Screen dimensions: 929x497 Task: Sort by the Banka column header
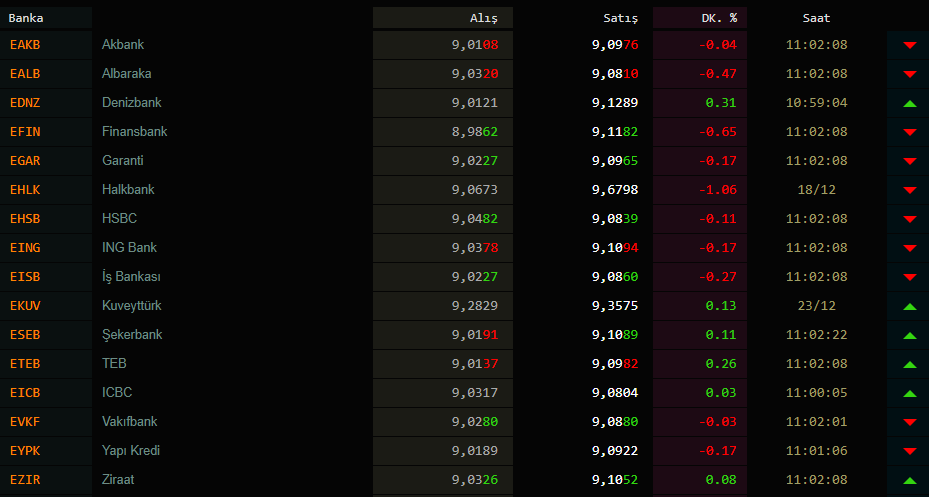point(26,18)
